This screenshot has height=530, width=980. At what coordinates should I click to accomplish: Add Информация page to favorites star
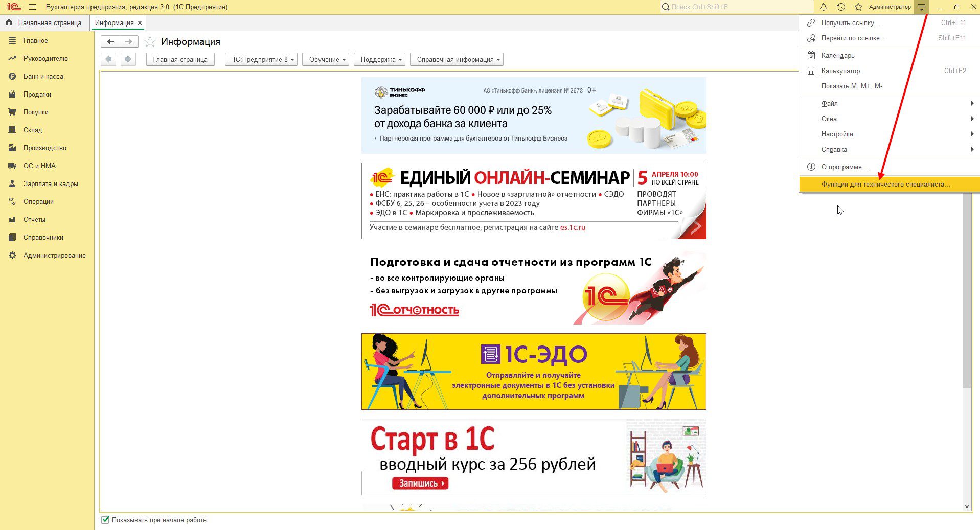pos(150,42)
